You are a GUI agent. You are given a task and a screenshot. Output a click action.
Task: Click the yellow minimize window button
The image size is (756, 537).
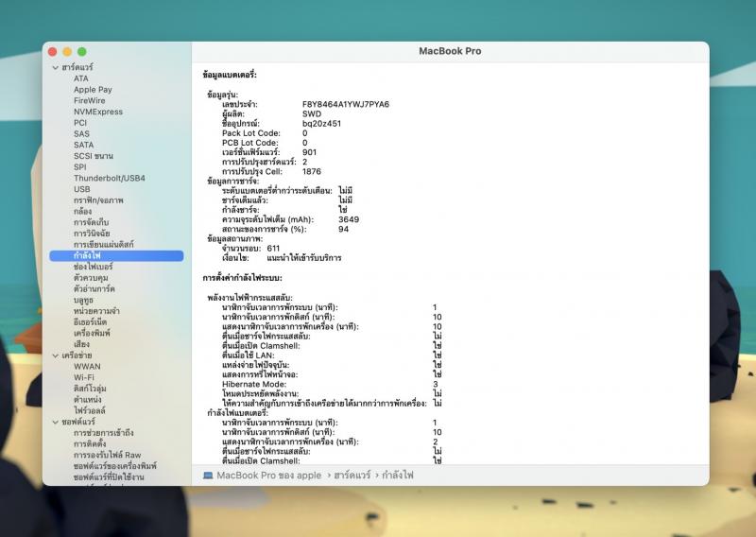68,51
